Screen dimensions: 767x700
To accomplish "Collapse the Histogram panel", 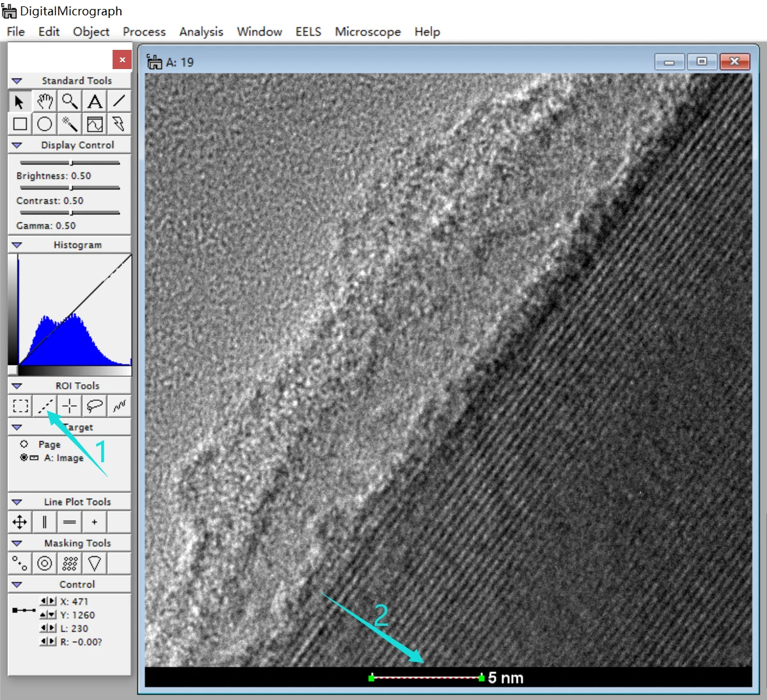I will (x=17, y=245).
